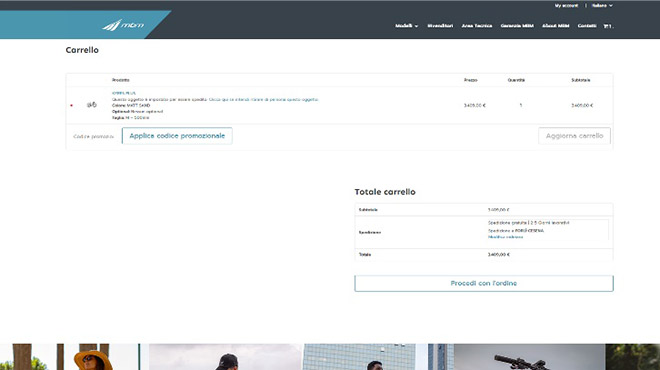Open the product name link in cart row
Image resolution: width=660 pixels, height=370 pixels.
(124, 93)
